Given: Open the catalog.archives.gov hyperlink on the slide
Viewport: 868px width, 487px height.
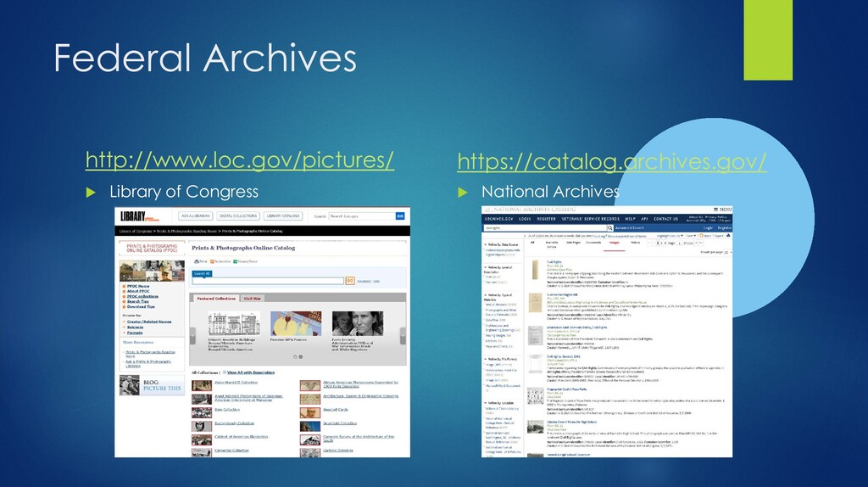Looking at the screenshot, I should pos(612,162).
